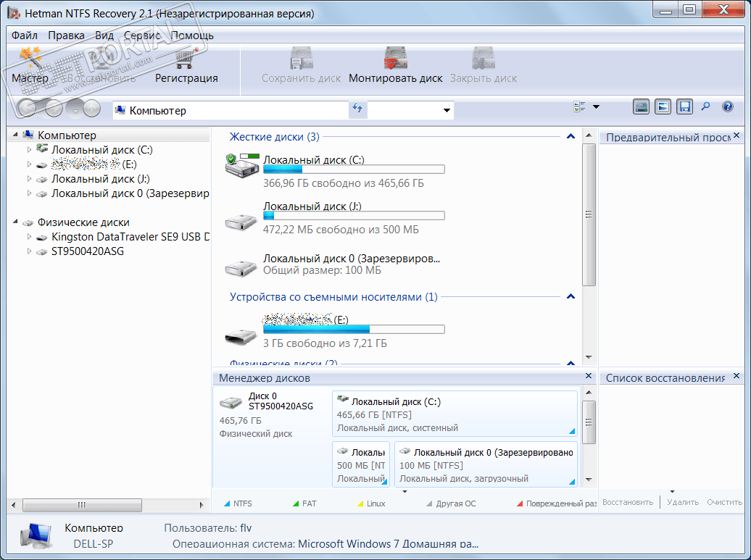This screenshot has height=560, width=751.
Task: Collapse the Физические диски tree group
Action: coord(15,222)
